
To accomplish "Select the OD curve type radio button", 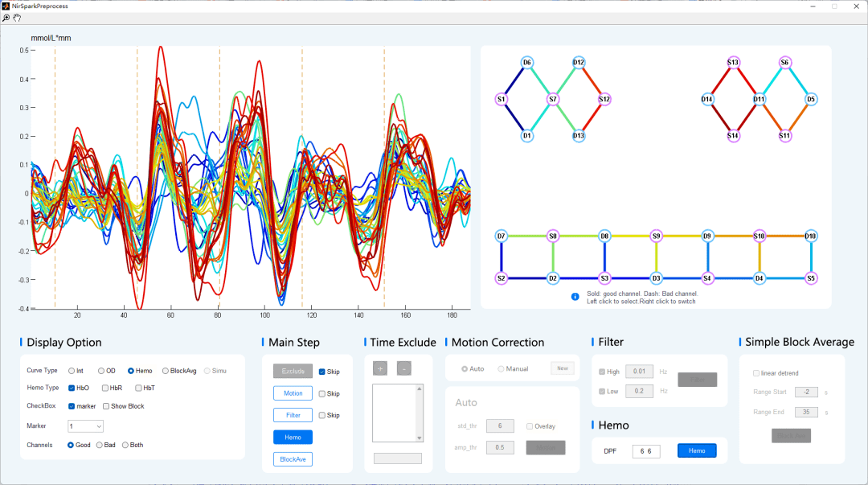I will tap(101, 371).
